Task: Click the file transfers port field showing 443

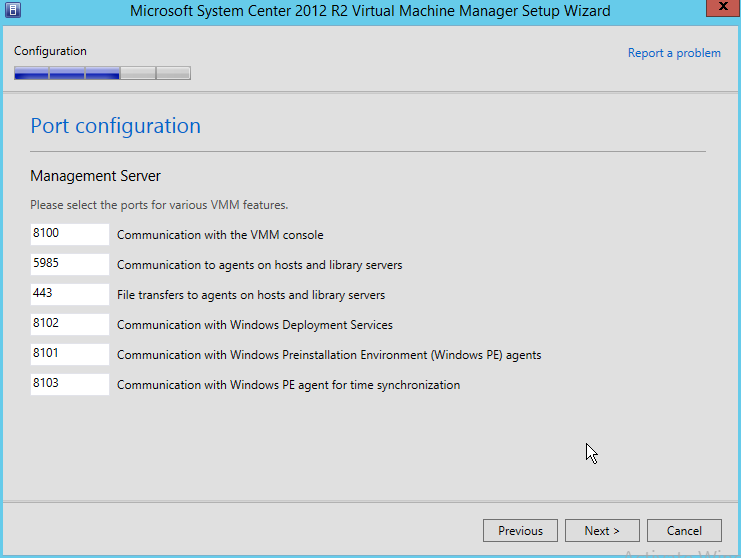Action: [69, 295]
